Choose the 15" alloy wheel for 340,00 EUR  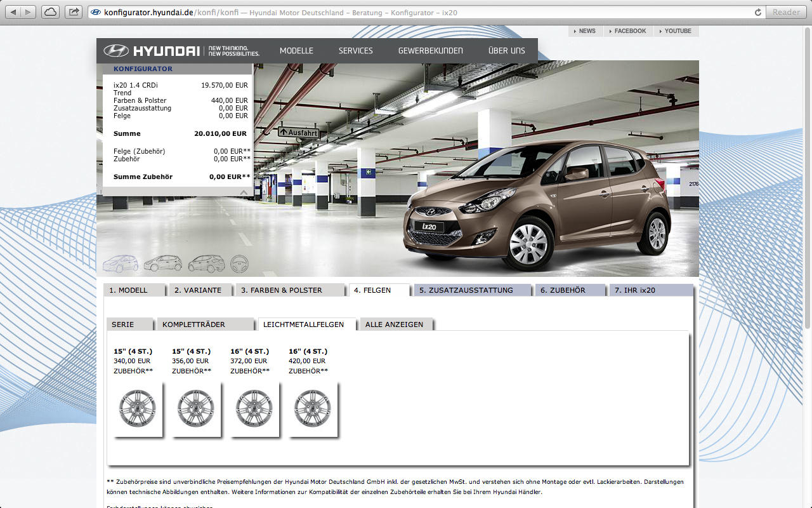pos(138,409)
